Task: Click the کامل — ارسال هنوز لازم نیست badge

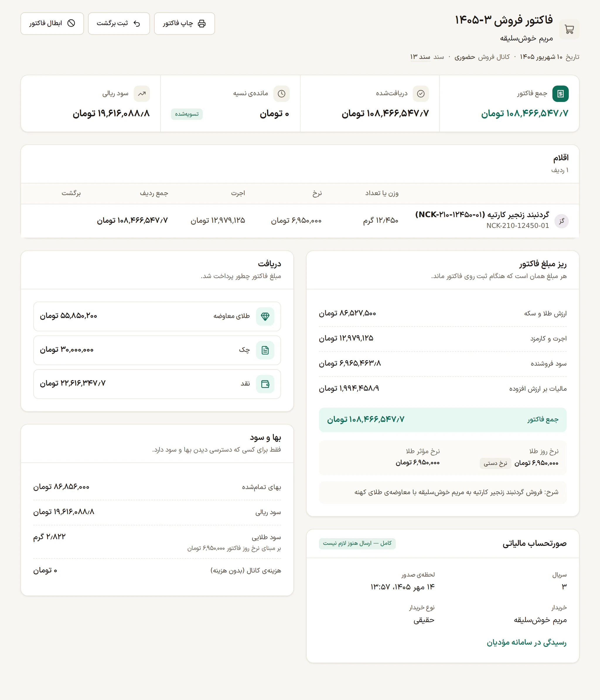Action: [357, 543]
